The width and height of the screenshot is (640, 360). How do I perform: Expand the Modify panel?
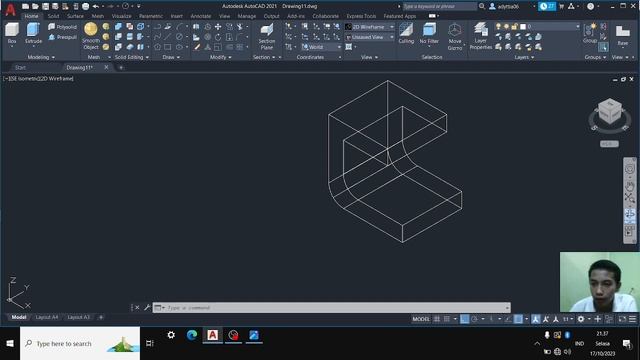[220, 57]
